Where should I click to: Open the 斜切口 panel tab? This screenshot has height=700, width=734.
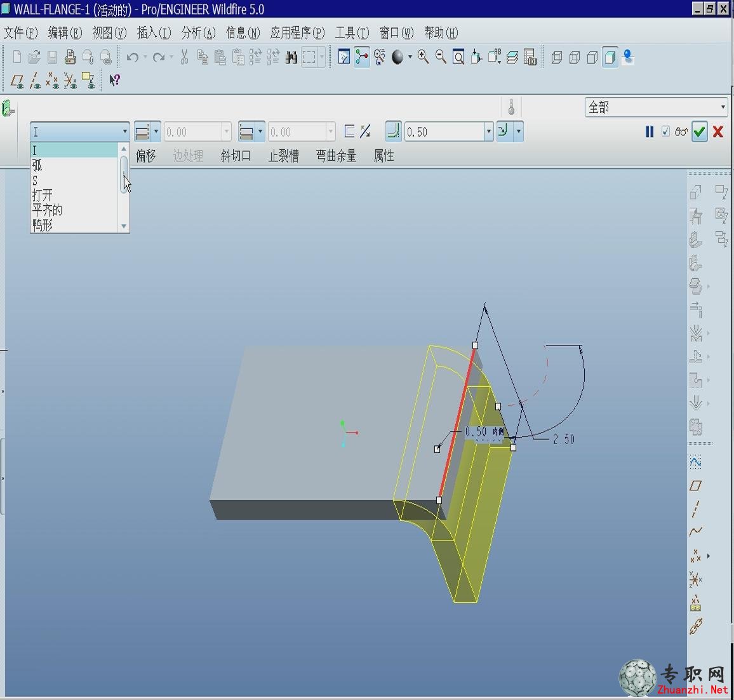coord(236,156)
